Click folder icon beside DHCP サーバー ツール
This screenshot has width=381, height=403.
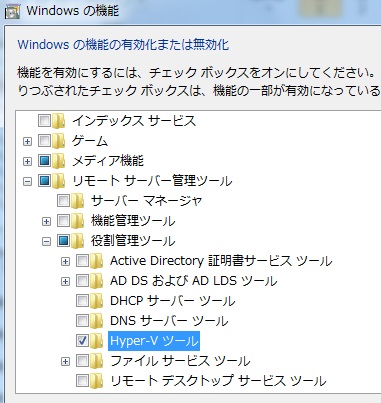[x=97, y=301]
